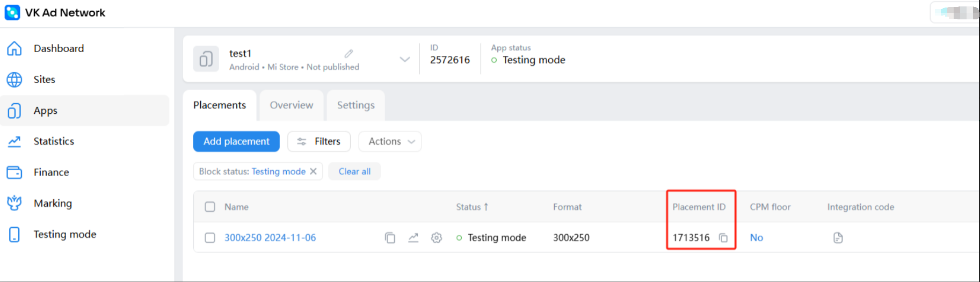
Task: Select all placements with header checkbox
Action: pos(210,207)
